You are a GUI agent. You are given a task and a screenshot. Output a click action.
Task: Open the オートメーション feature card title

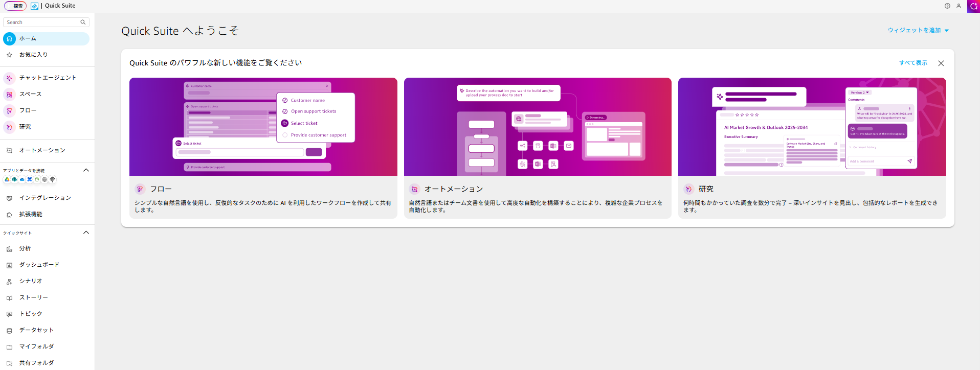[x=453, y=189]
